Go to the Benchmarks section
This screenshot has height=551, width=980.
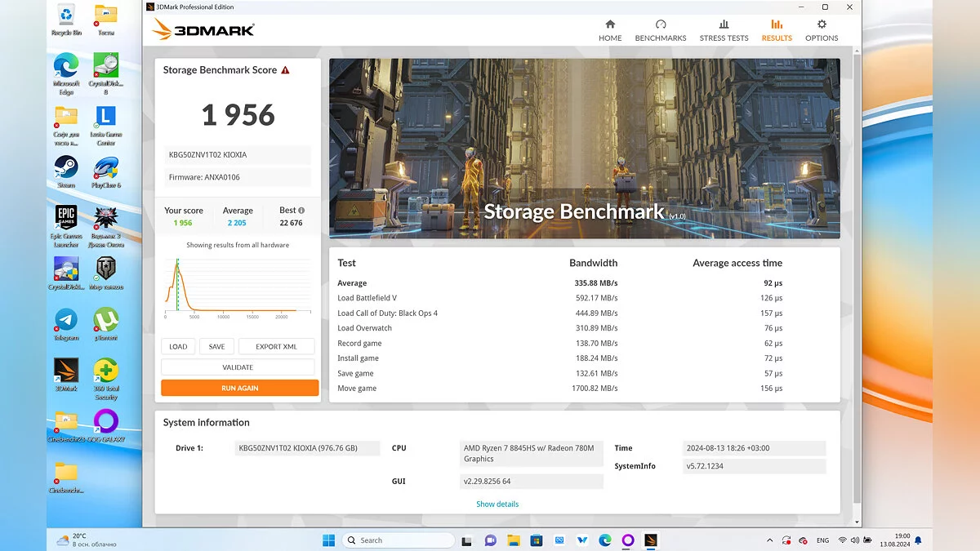point(661,30)
